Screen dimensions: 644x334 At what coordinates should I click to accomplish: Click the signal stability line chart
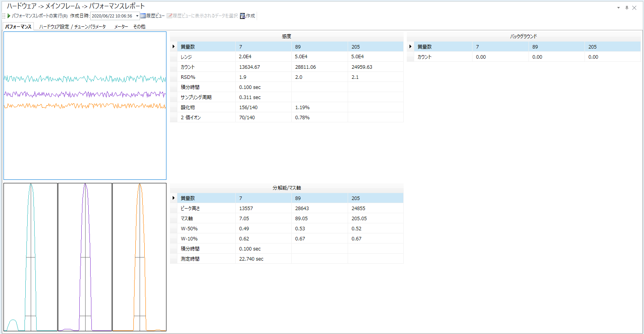pyautogui.click(x=85, y=106)
